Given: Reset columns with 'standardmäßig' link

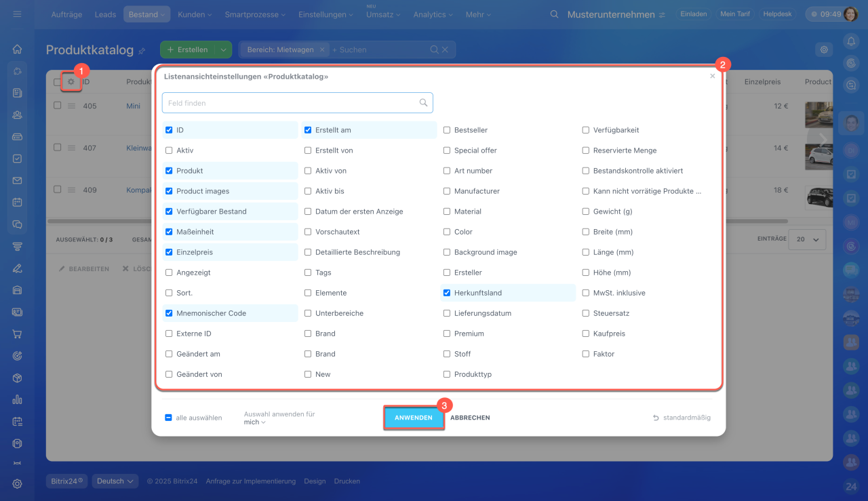Looking at the screenshot, I should (682, 418).
